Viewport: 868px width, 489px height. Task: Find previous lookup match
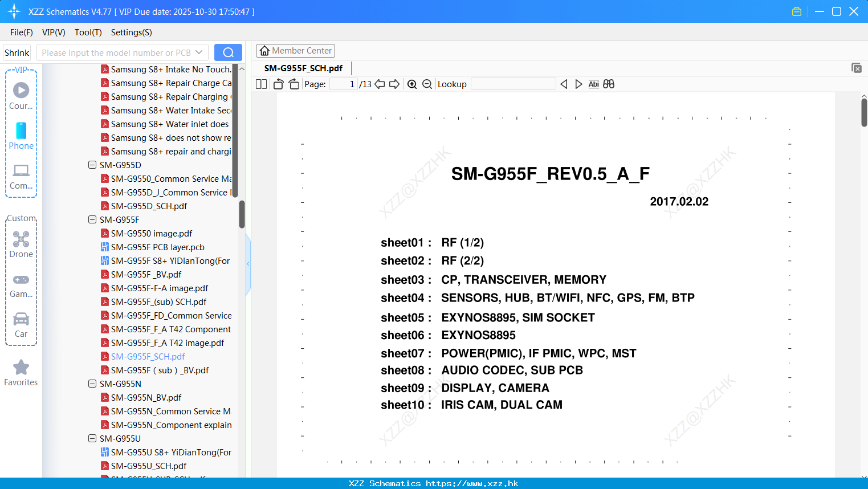tap(564, 84)
